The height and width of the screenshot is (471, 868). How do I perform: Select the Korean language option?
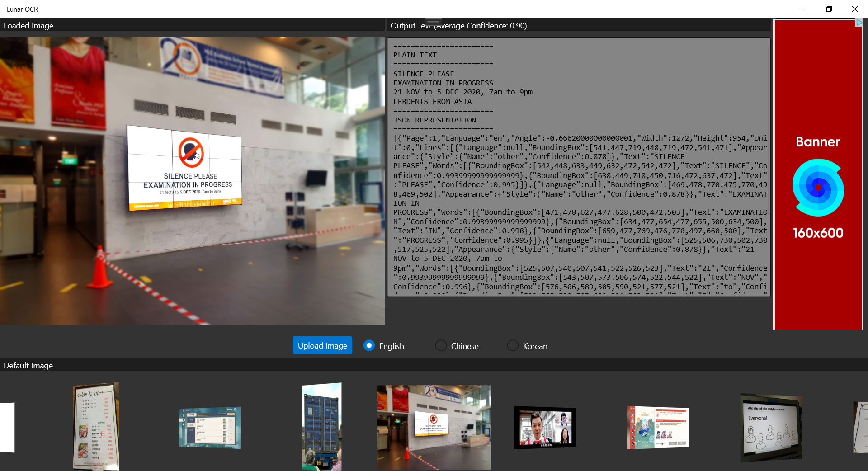click(x=513, y=346)
